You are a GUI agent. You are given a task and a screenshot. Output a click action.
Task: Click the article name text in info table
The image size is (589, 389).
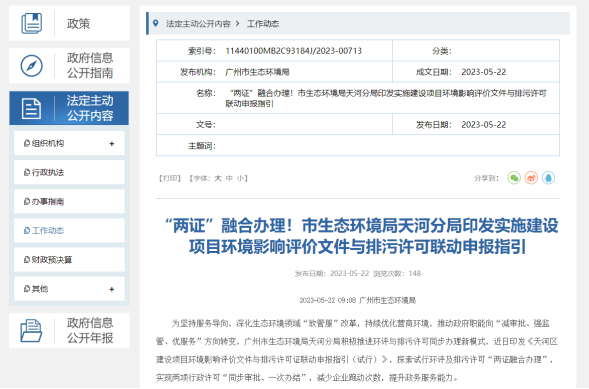coord(386,98)
